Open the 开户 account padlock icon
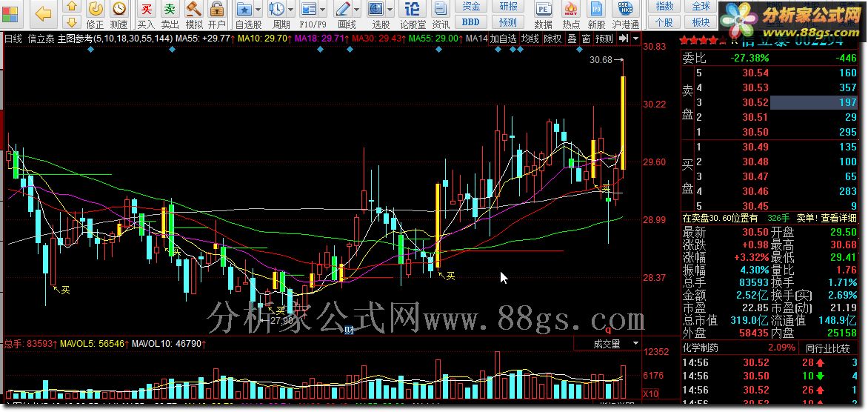This screenshot has height=412, width=868. pyautogui.click(x=217, y=15)
